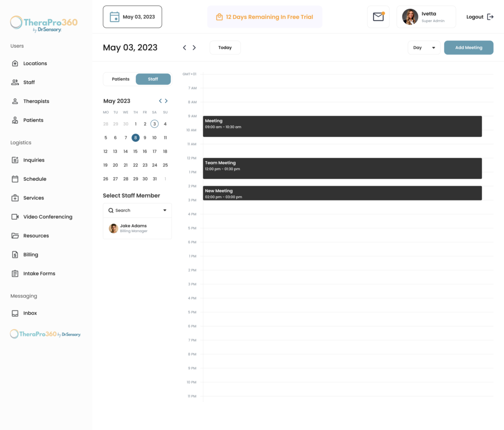
Task: Click the Therapists person icon
Action: point(15,101)
